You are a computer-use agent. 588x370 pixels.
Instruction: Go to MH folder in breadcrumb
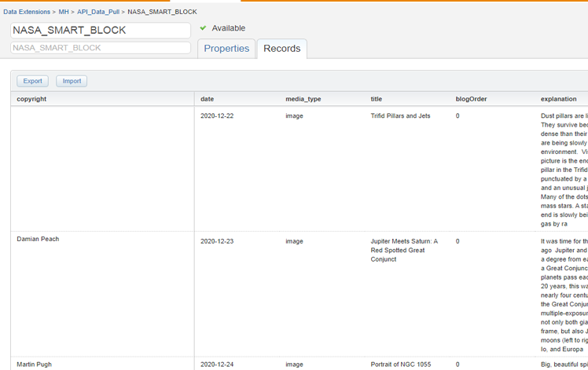[64, 12]
